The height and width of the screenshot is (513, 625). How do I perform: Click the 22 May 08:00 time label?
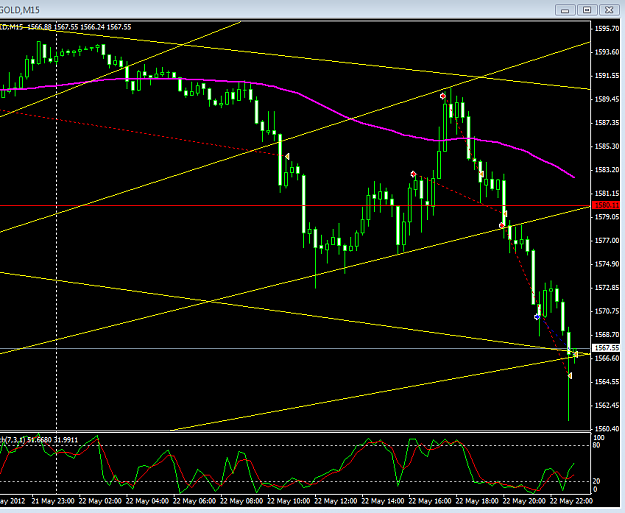click(x=241, y=501)
